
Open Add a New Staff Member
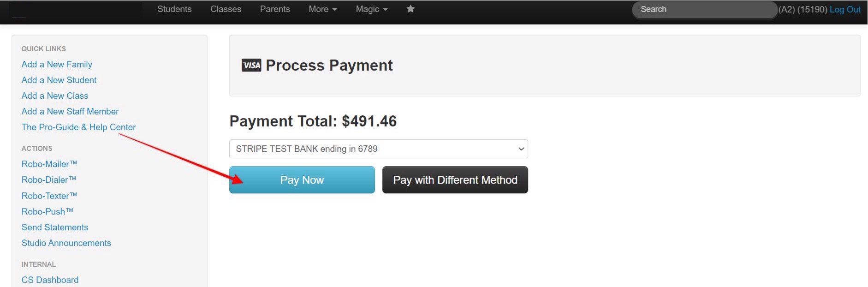pyautogui.click(x=70, y=112)
